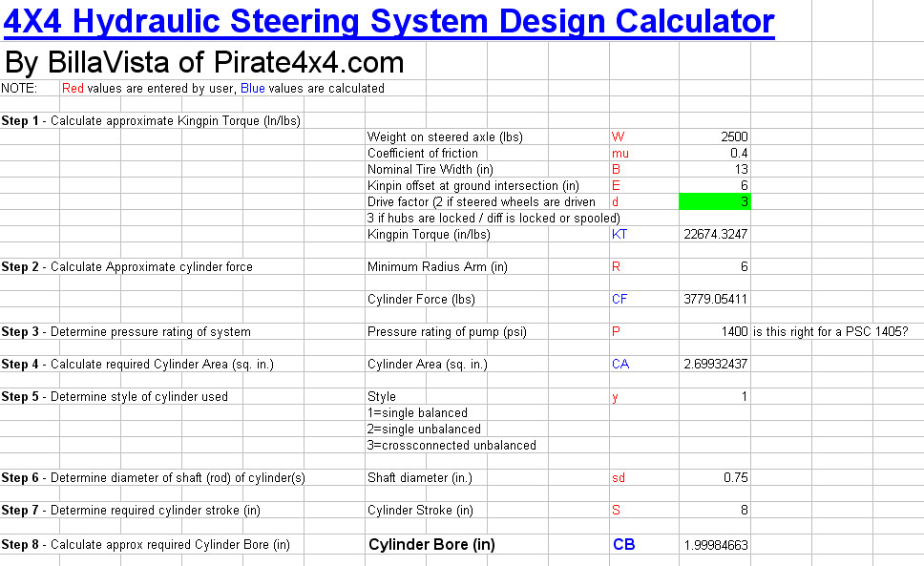Select the cylinder bore result 1.99984663
The width and height of the screenshot is (924, 566).
point(715,545)
